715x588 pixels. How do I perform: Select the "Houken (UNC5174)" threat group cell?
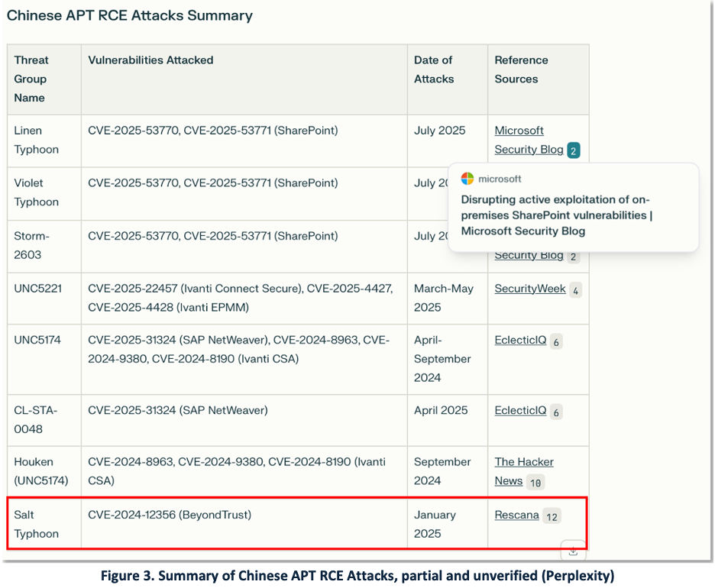[x=44, y=472]
